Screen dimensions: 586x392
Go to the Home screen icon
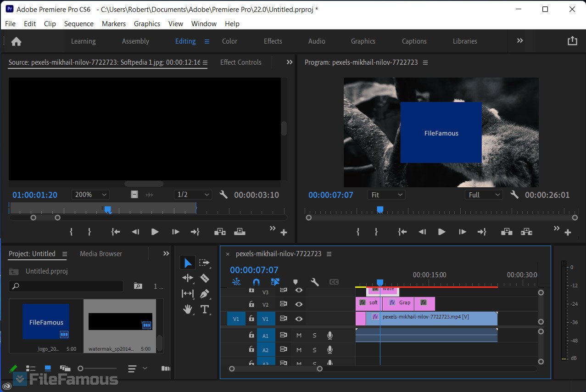tap(17, 41)
